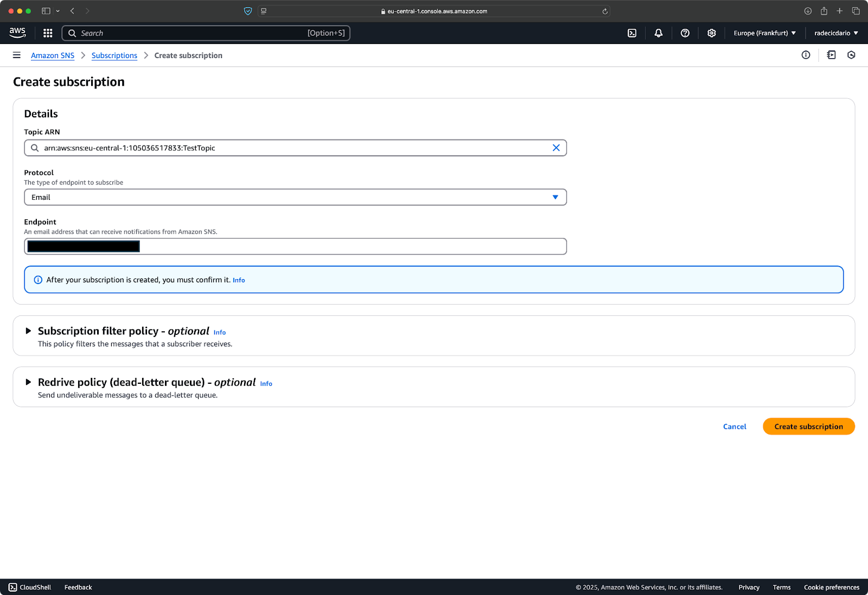Open the settings gear in AWS header
This screenshot has height=595, width=868.
click(x=712, y=33)
